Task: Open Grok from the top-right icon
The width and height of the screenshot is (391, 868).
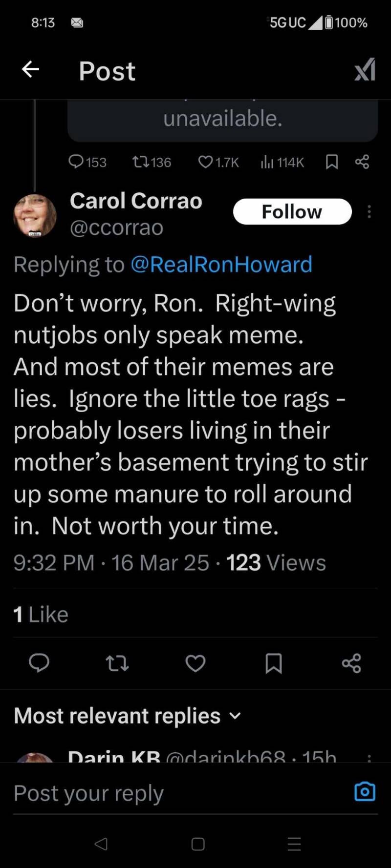Action: click(365, 70)
